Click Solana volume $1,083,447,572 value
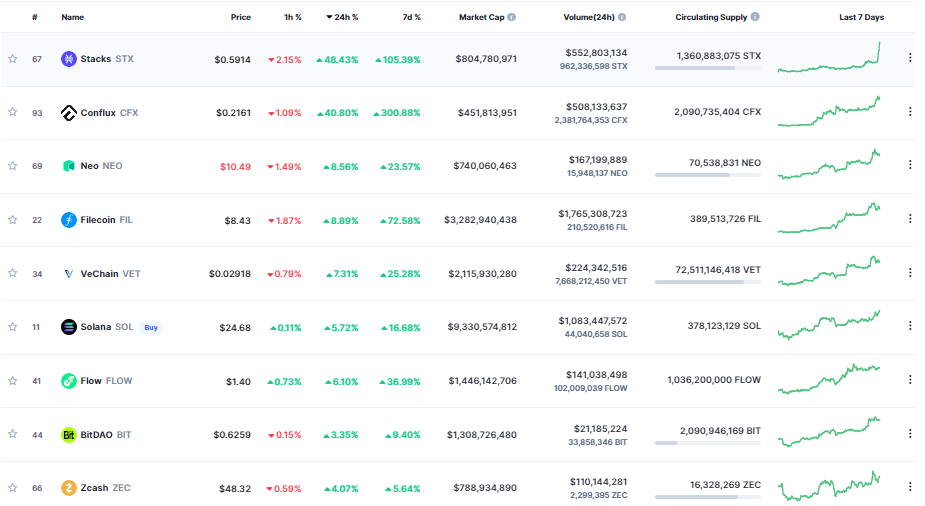 point(593,321)
